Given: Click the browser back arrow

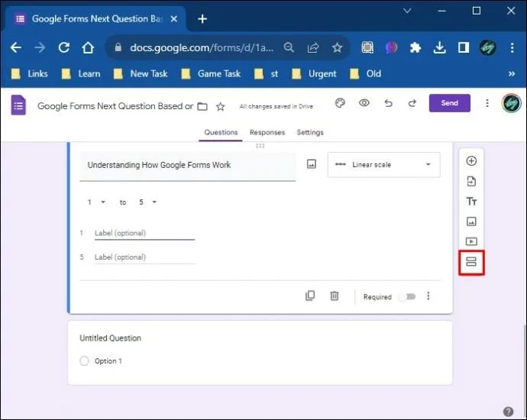Looking at the screenshot, I should [16, 47].
